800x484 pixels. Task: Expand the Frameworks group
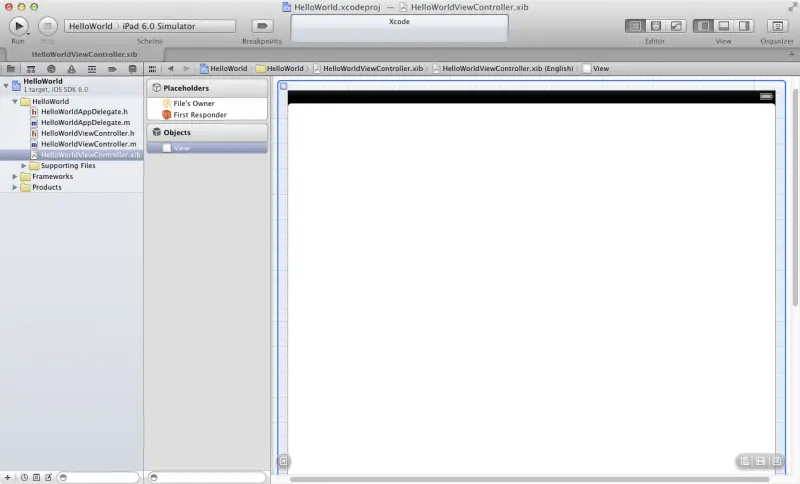click(x=15, y=177)
